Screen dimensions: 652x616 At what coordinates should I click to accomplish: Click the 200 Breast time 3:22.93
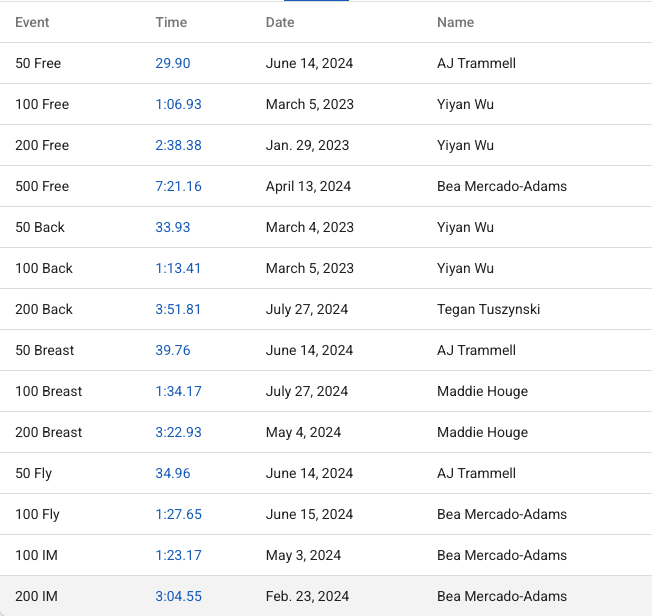[x=178, y=432]
